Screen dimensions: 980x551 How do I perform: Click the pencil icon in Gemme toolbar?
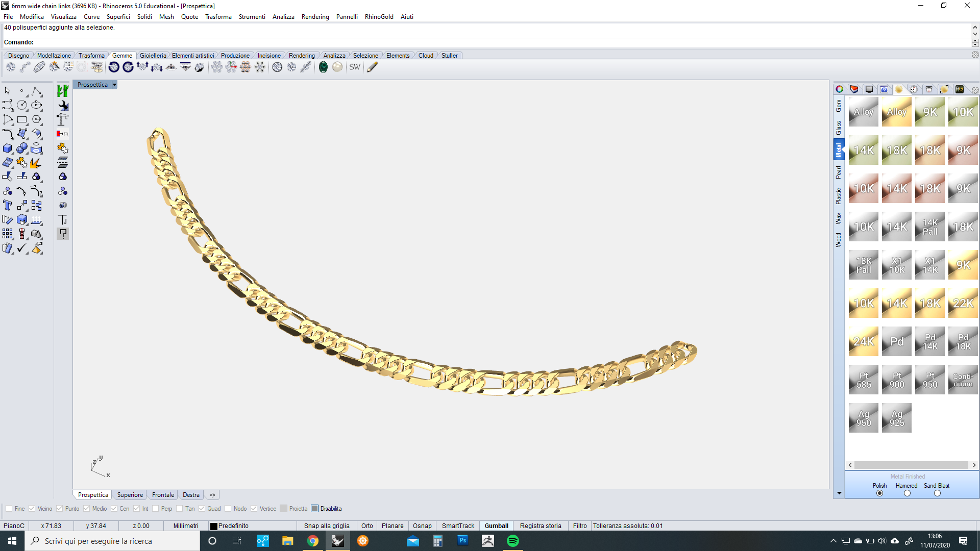pos(372,67)
